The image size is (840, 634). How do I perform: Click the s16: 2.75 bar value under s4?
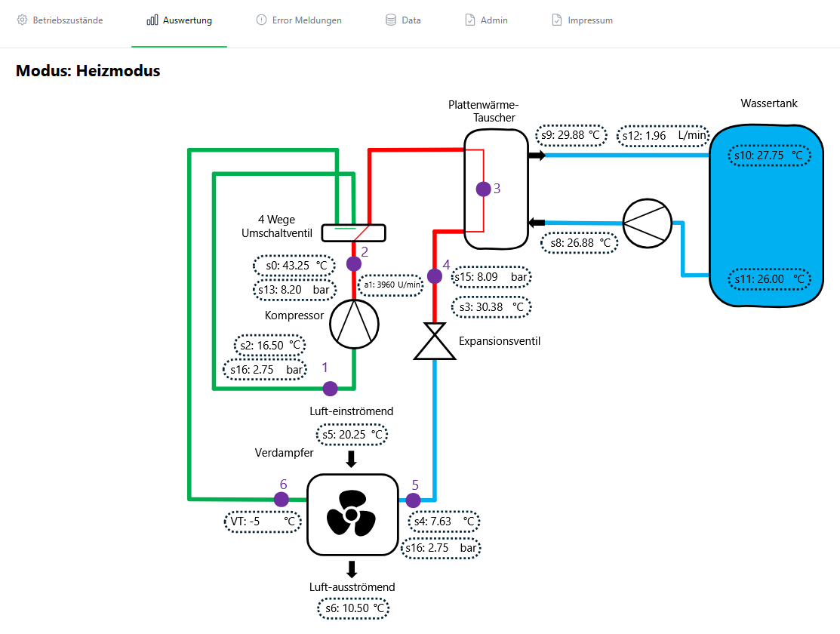(x=441, y=548)
